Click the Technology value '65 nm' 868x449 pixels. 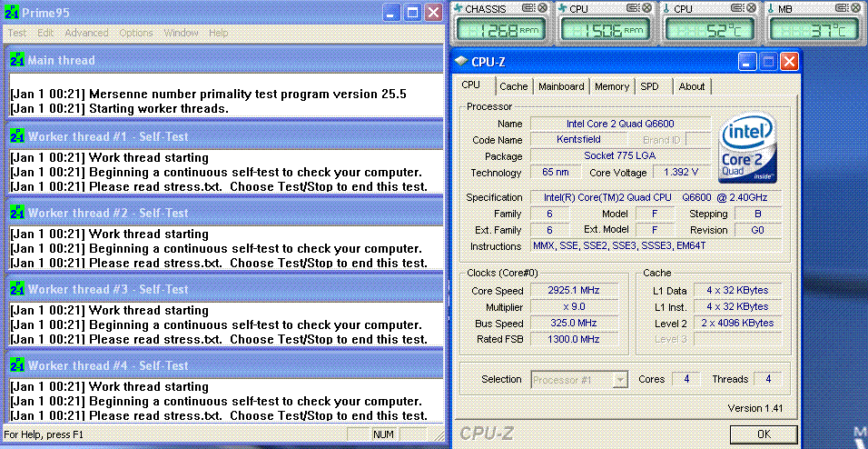[x=556, y=173]
